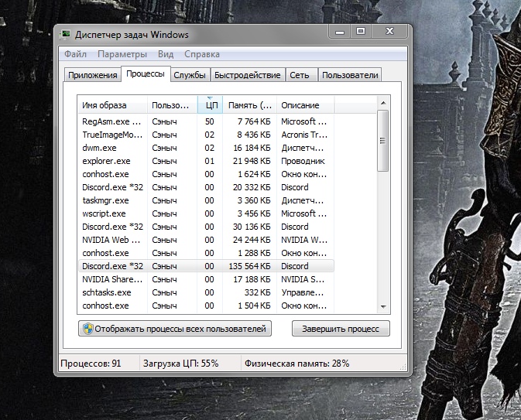Switch to the Службы tab

point(190,75)
